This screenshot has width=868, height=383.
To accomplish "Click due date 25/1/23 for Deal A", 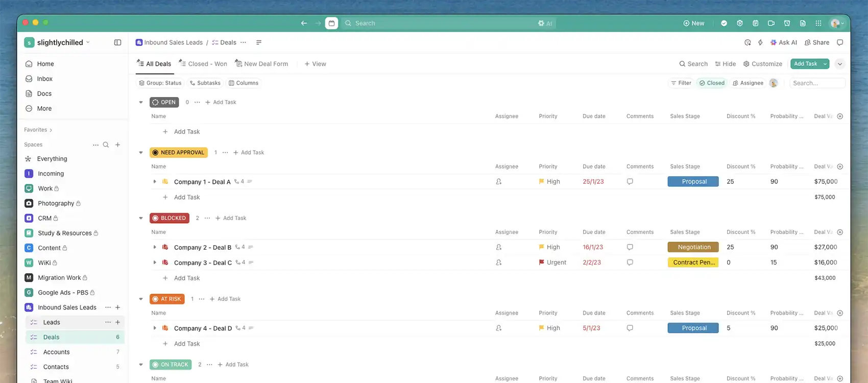I will point(593,182).
